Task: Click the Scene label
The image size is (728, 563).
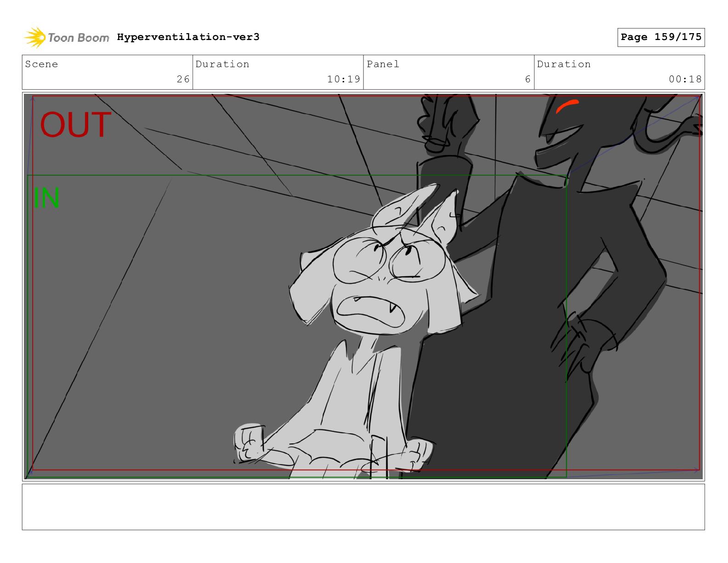Action: click(x=41, y=64)
